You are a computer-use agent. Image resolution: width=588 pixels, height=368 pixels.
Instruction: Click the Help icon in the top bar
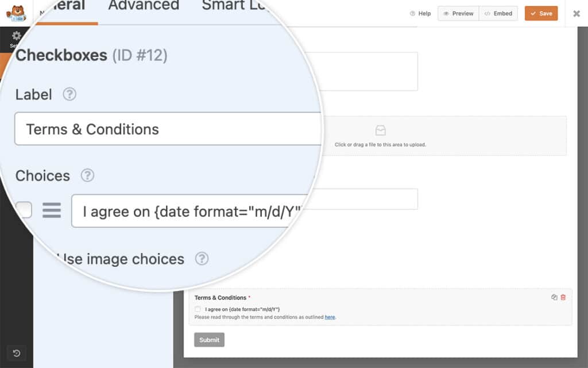[420, 13]
